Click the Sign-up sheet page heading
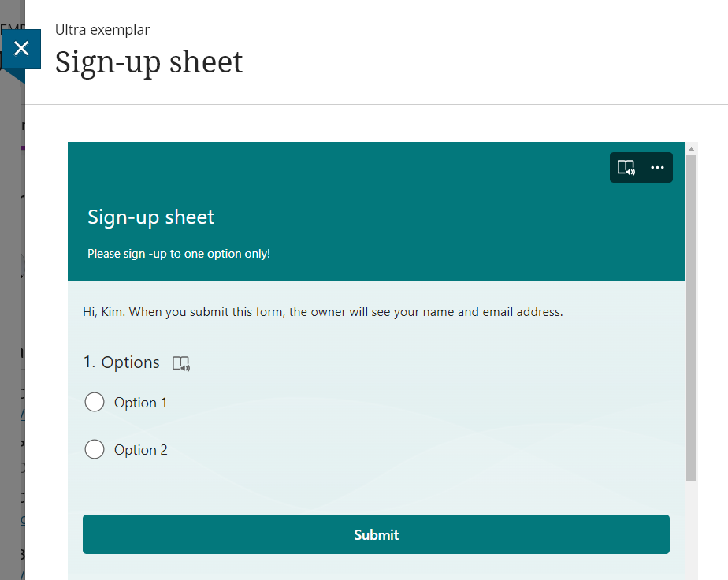This screenshot has height=580, width=728. (148, 62)
